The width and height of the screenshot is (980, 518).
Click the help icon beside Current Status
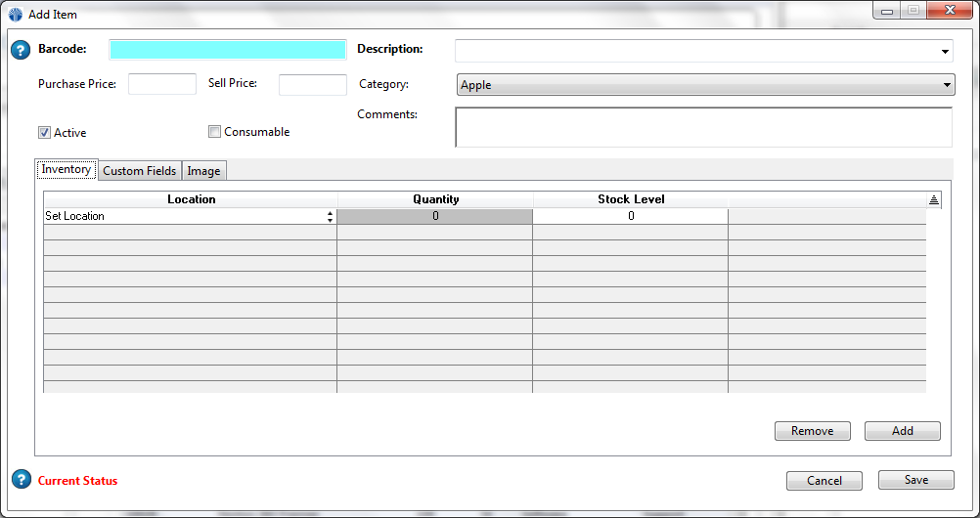[21, 479]
